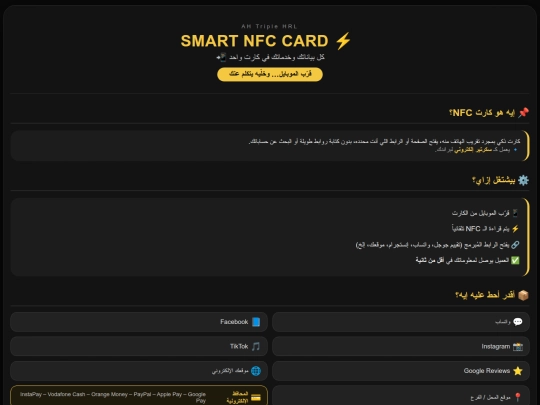The height and width of the screenshot is (405, 540).
Task: Select the TikTok card
Action: point(139,346)
